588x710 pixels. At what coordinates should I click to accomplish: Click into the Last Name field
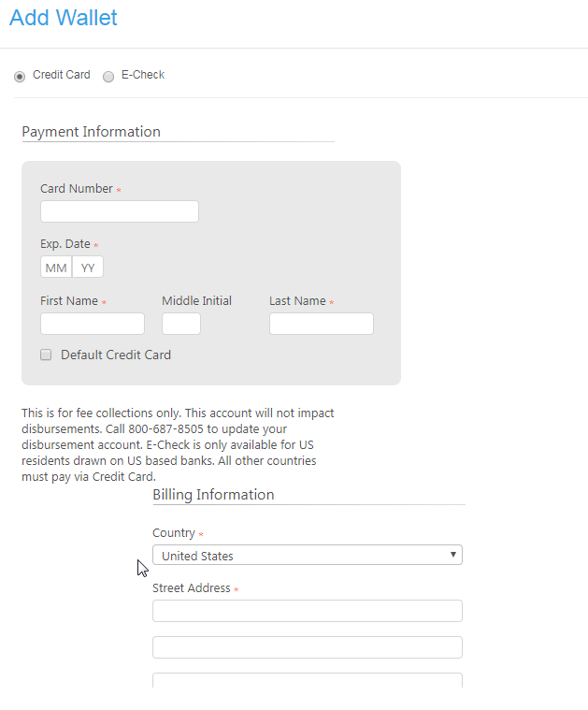pos(322,324)
